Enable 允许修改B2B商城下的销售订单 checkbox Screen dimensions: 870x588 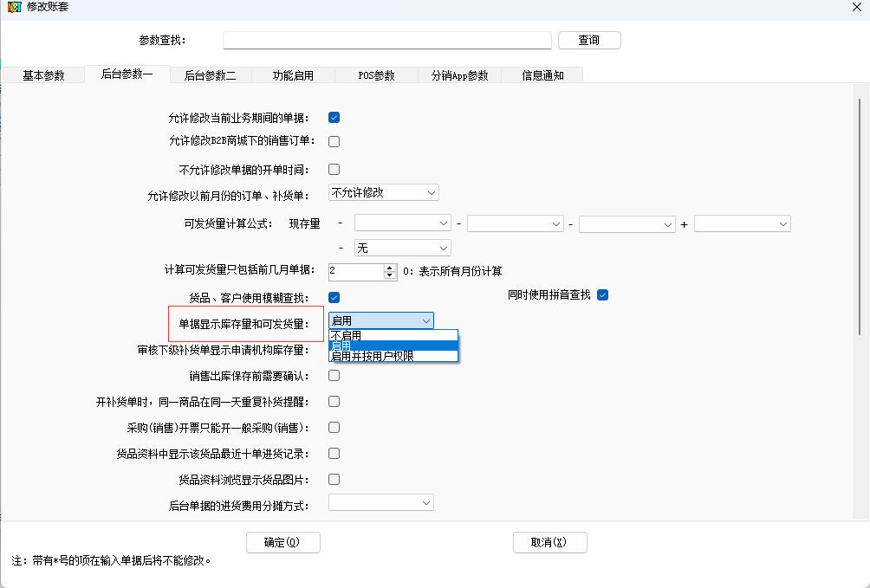tap(334, 141)
